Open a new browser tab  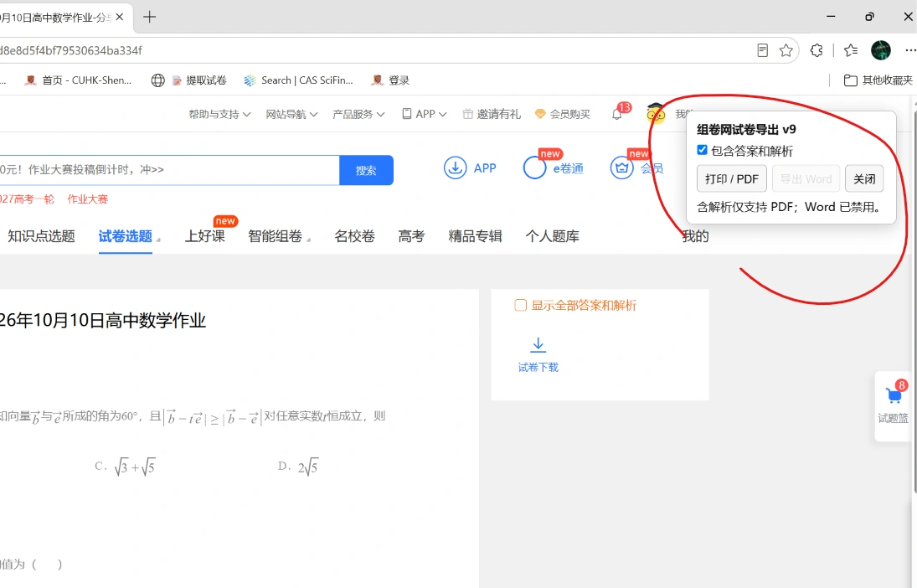click(150, 17)
